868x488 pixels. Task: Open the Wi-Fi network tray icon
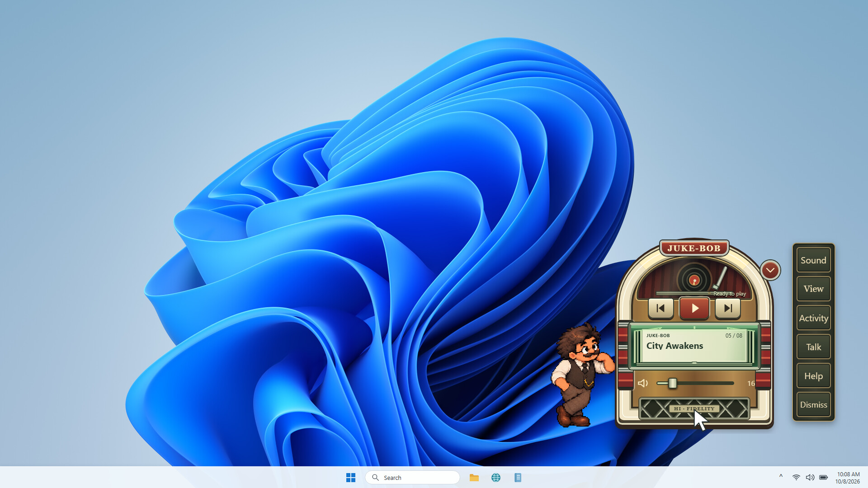pyautogui.click(x=796, y=478)
